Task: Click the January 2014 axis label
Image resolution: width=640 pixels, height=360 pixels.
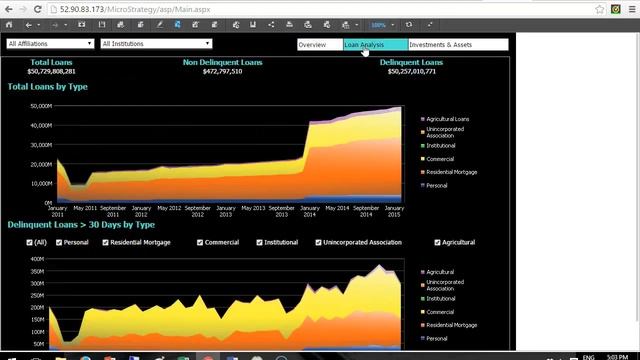Action: pos(310,211)
